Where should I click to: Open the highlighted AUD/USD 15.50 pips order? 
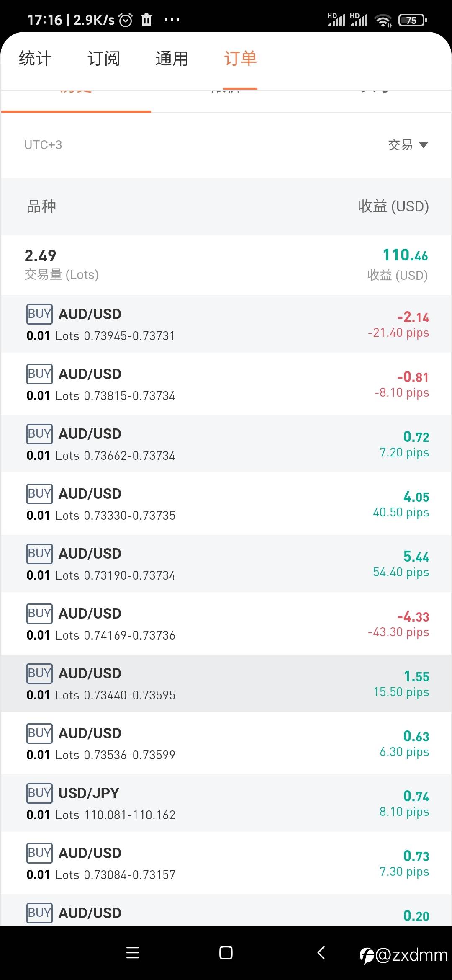coord(226,683)
